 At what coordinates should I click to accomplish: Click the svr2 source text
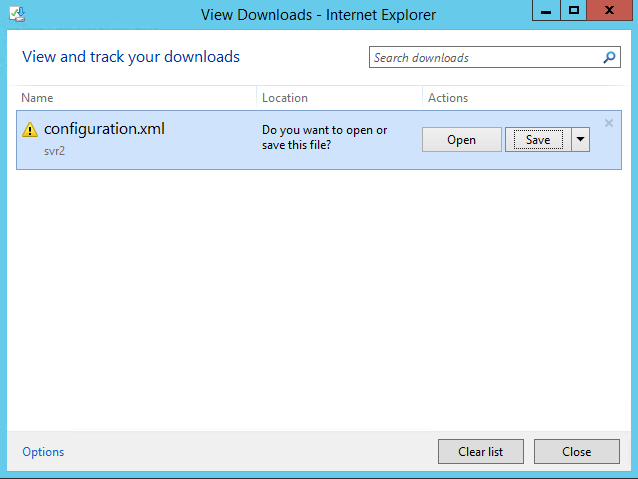tap(55, 151)
